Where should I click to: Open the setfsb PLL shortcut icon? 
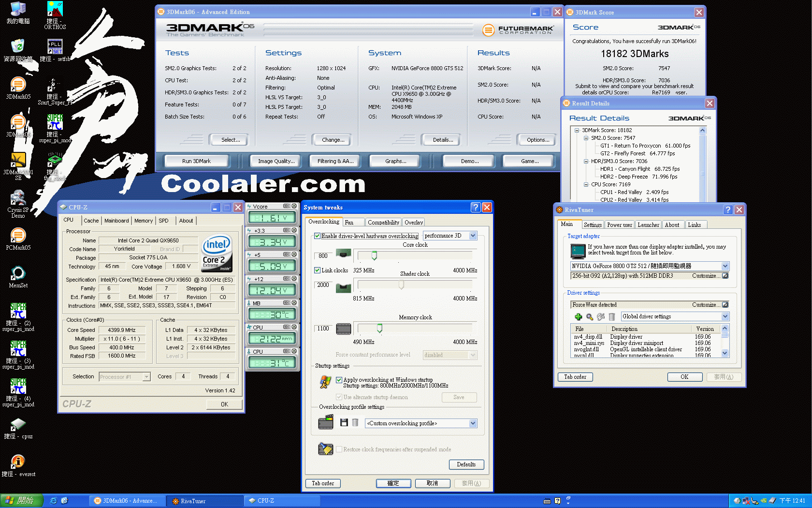pyautogui.click(x=55, y=50)
